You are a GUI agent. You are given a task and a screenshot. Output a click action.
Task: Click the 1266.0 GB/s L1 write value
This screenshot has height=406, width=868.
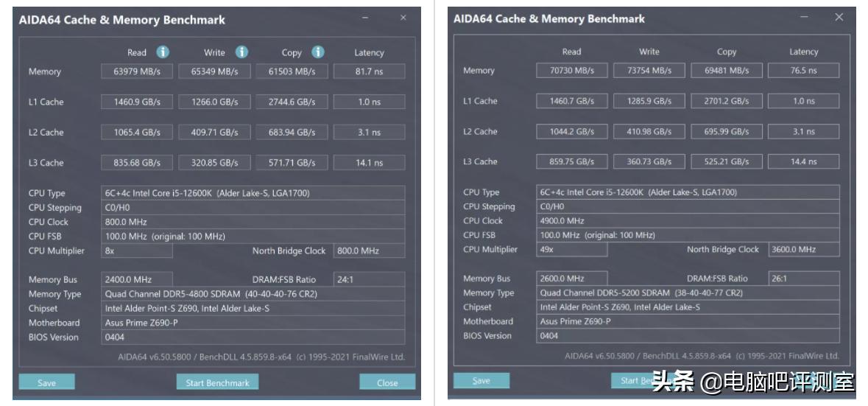[214, 102]
